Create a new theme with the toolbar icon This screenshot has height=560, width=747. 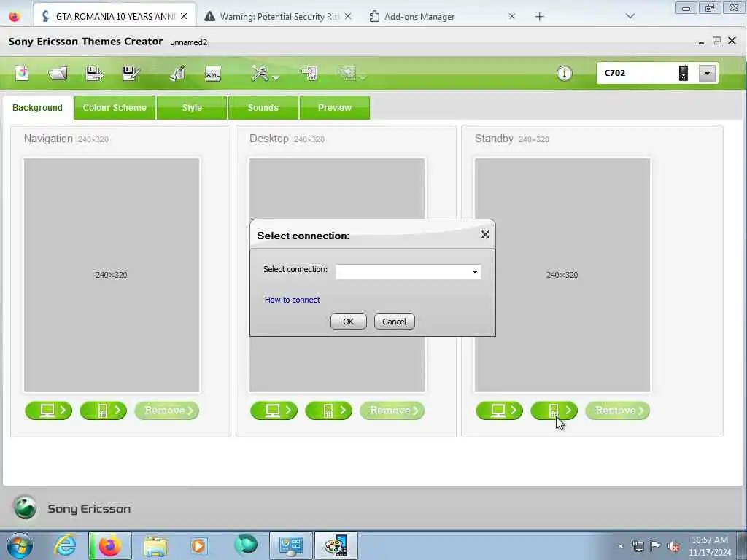22,74
